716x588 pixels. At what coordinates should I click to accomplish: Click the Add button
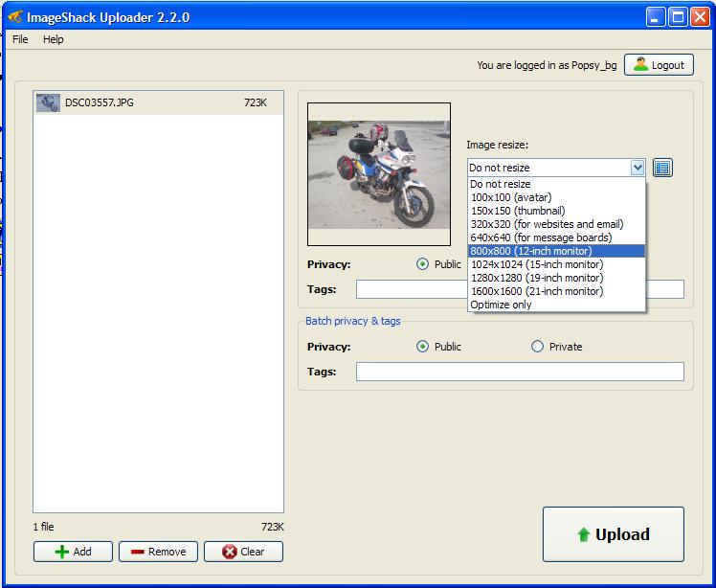[x=73, y=552]
